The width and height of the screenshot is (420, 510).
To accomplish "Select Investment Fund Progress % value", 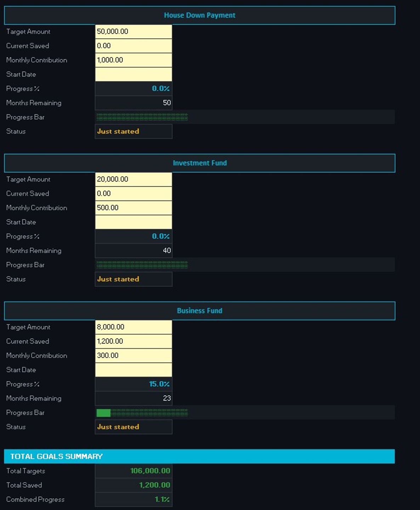I will pyautogui.click(x=134, y=236).
